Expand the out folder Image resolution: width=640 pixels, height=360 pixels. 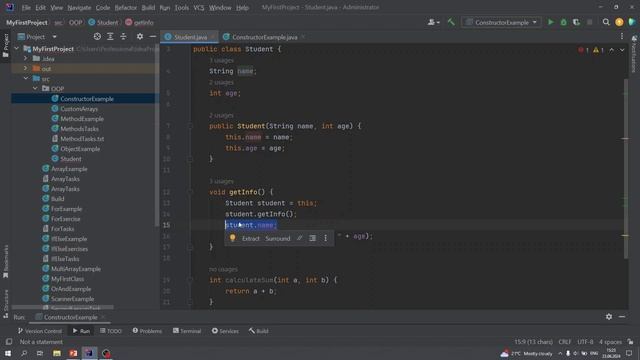coord(26,69)
